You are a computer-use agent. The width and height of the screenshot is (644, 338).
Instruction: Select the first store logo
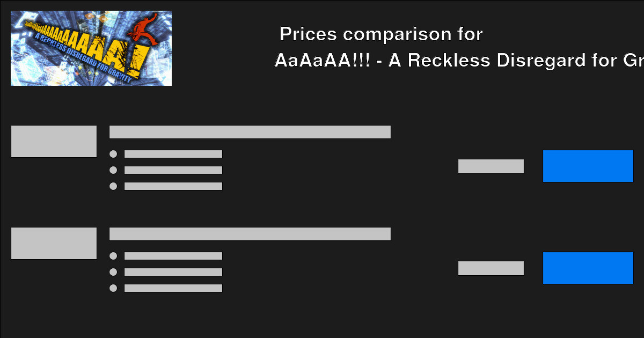(54, 141)
